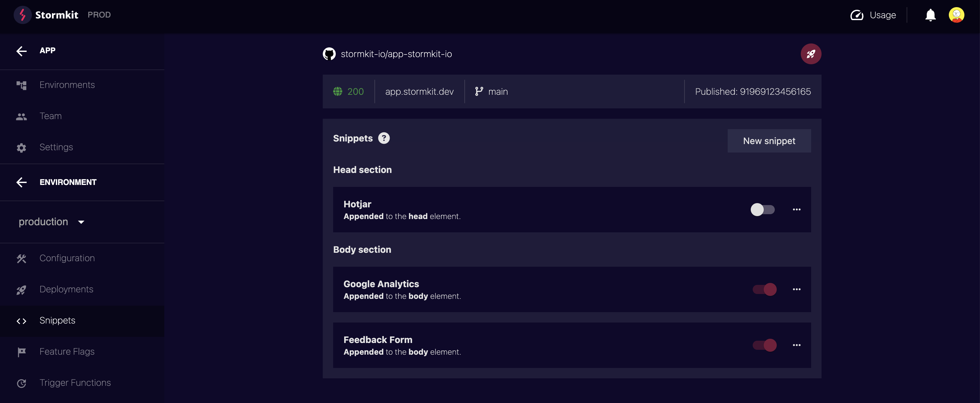Open Feature Flags sidebar item

[x=67, y=352]
